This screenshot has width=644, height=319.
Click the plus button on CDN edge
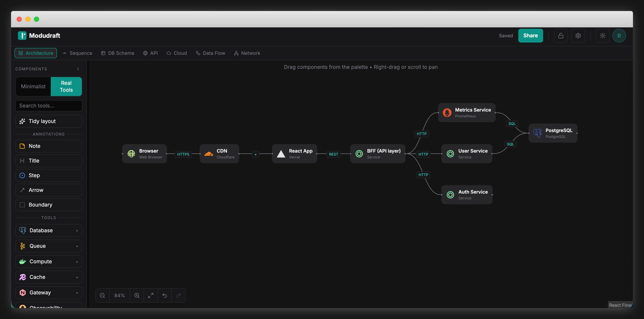[x=255, y=154]
